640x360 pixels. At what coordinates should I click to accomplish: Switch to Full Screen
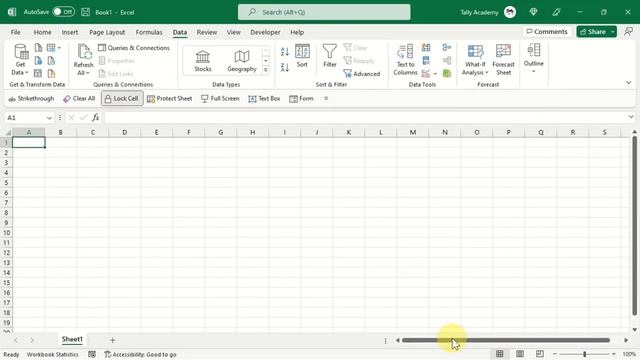[220, 98]
